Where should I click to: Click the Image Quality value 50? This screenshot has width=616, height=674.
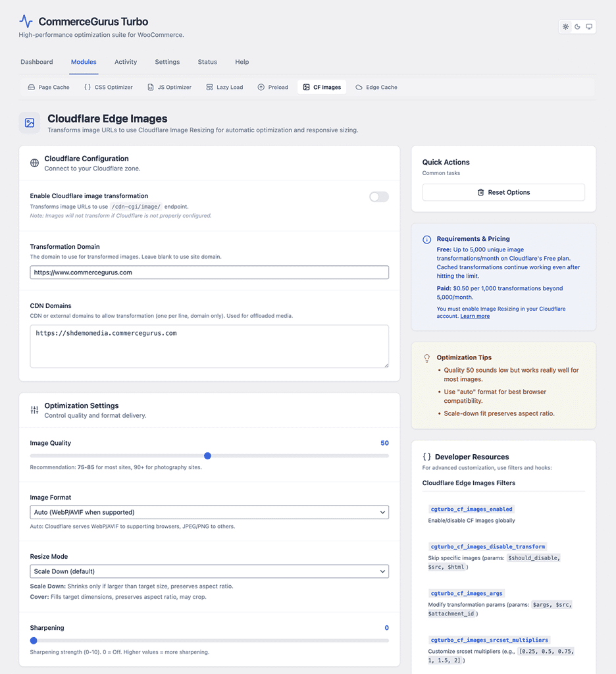(384, 443)
